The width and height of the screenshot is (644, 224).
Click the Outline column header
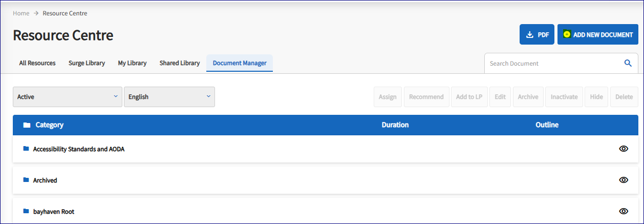tap(547, 125)
